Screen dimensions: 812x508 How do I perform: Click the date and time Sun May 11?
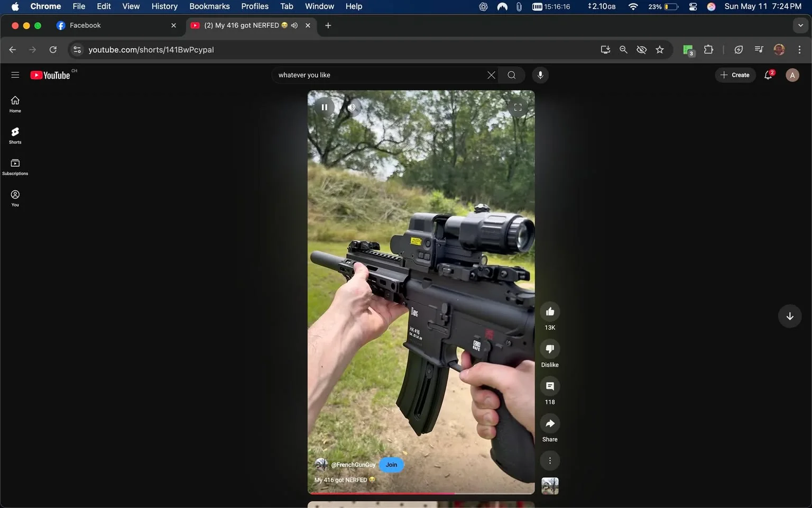[x=763, y=6]
